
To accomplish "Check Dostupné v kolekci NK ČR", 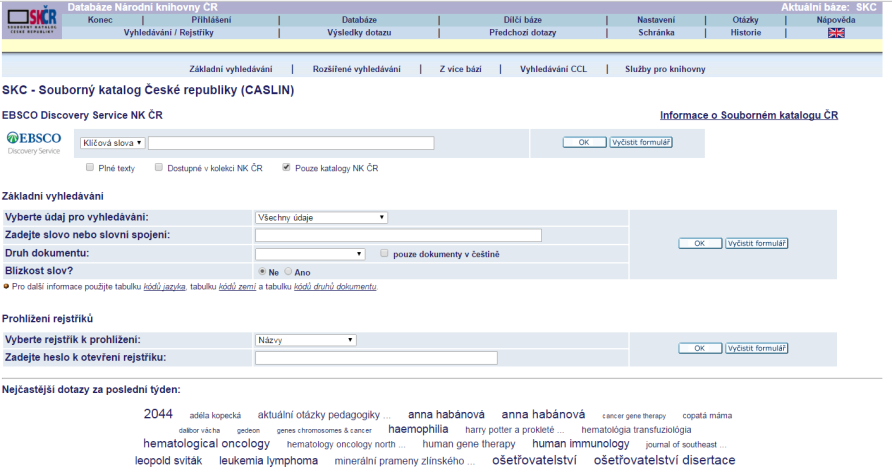I will pyautogui.click(x=159, y=167).
